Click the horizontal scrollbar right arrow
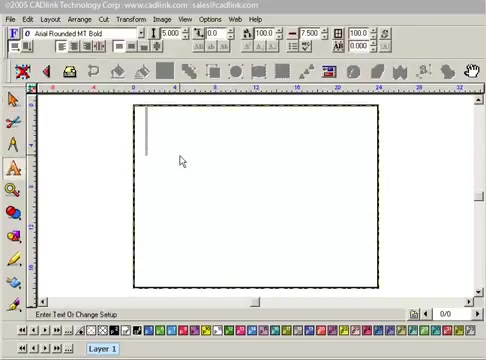486x360 pixels. 469,302
